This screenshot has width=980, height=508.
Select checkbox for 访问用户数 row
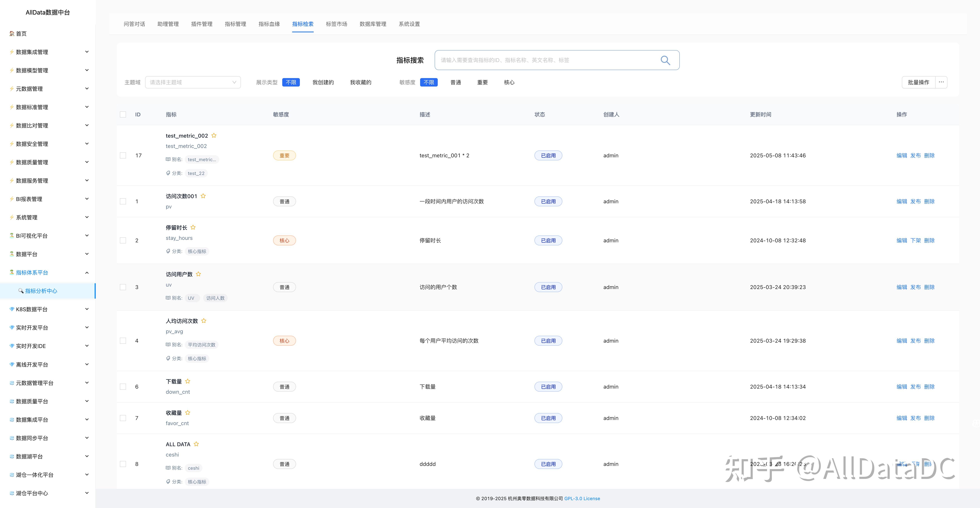123,287
